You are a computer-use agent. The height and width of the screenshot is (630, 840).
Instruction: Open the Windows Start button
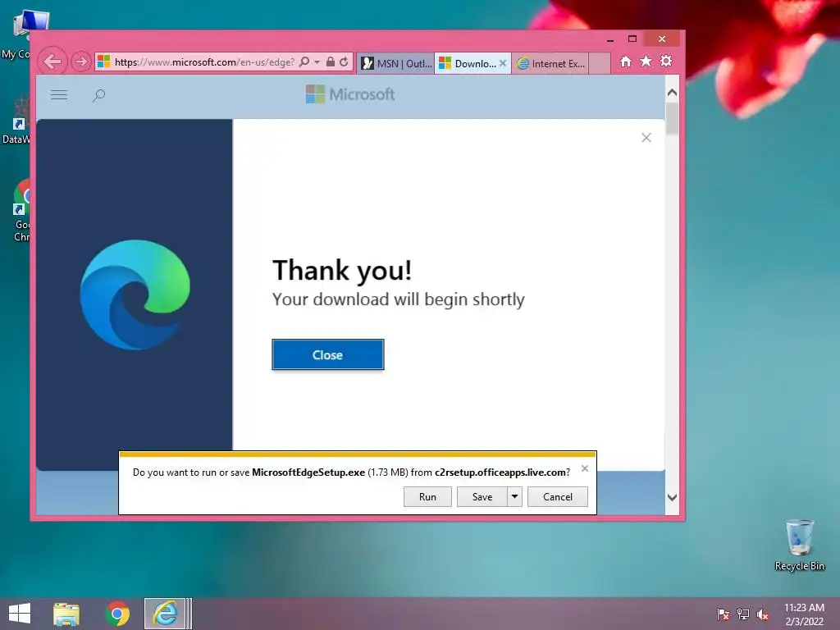pos(20,614)
